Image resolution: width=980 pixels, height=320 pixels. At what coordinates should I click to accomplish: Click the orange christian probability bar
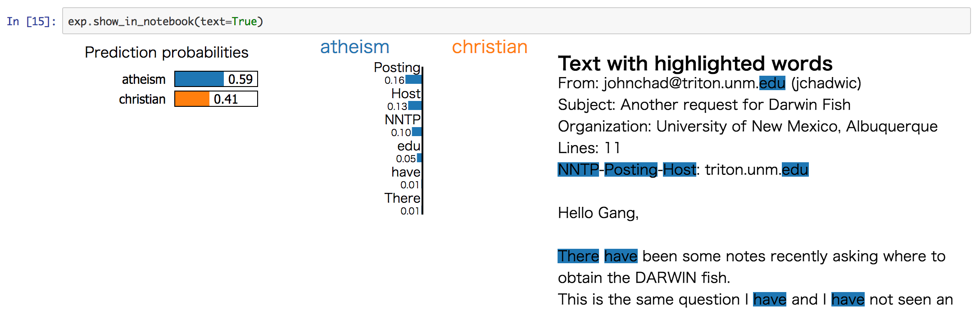tap(192, 99)
